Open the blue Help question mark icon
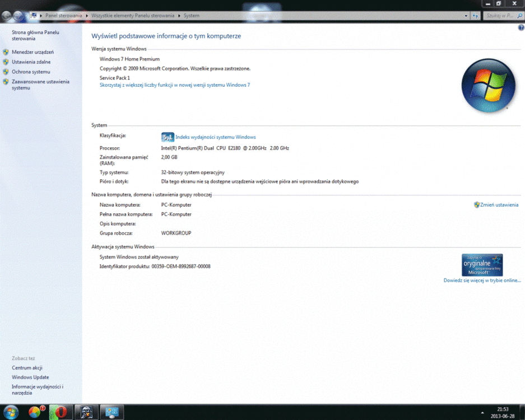This screenshot has height=420, width=525. click(x=521, y=28)
